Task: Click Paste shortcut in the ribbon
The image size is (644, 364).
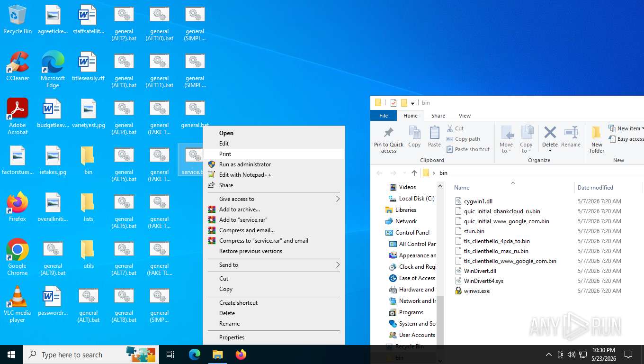Action: tap(468, 149)
